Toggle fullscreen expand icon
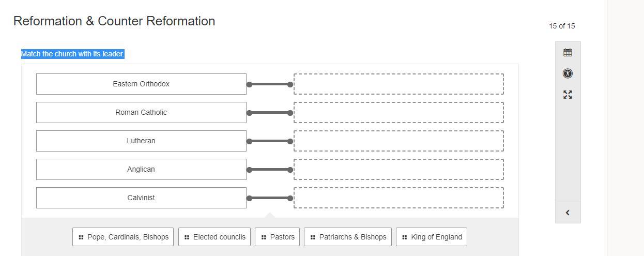The height and width of the screenshot is (256, 644). pos(568,95)
